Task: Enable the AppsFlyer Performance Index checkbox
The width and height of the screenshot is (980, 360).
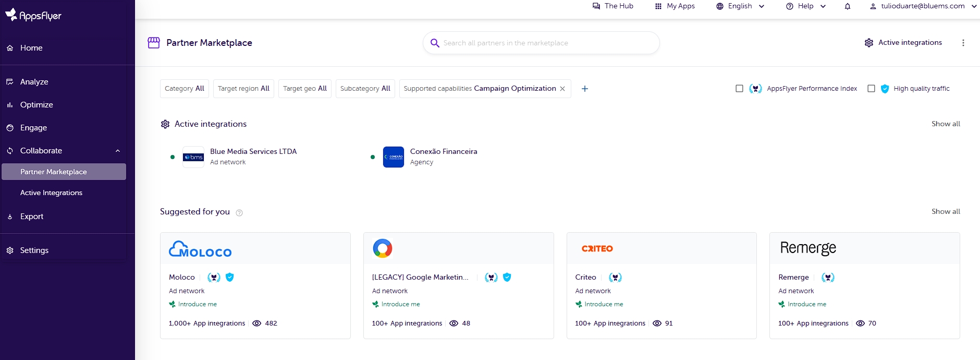Action: pyautogui.click(x=739, y=89)
